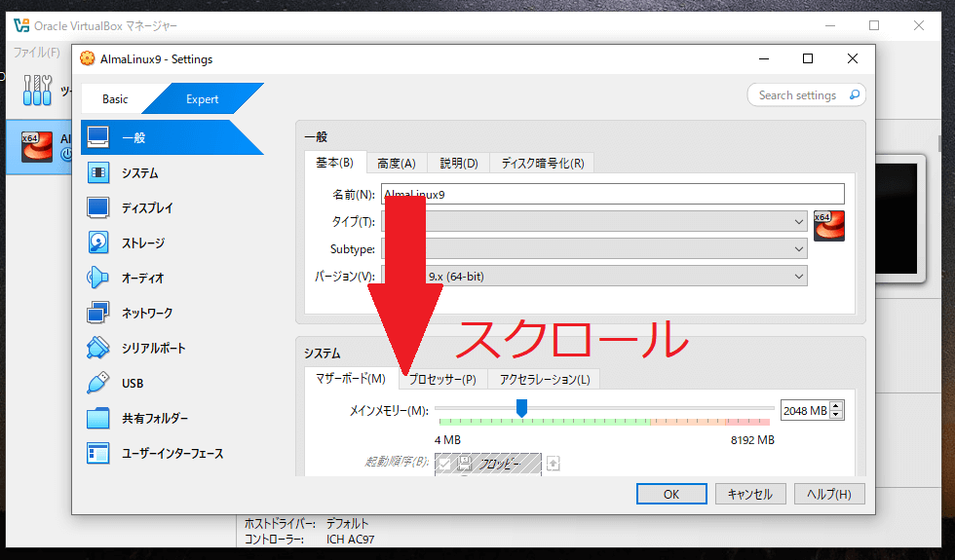Select the アクセラレーション(L) tab
955x560 pixels.
545,379
